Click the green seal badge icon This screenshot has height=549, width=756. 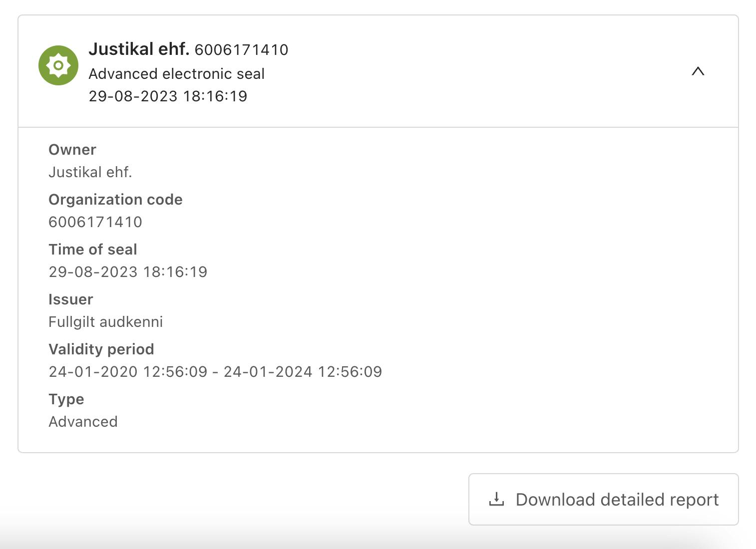tap(58, 65)
